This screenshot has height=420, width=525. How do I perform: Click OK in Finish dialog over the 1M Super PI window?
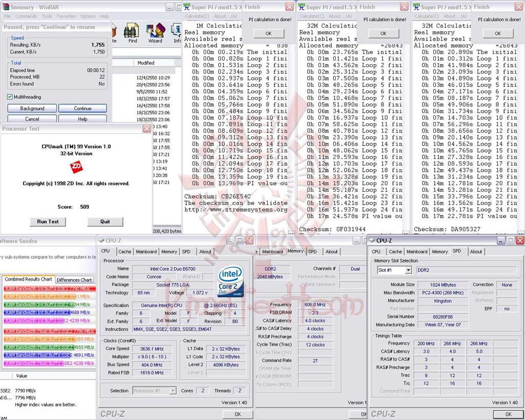pyautogui.click(x=269, y=33)
